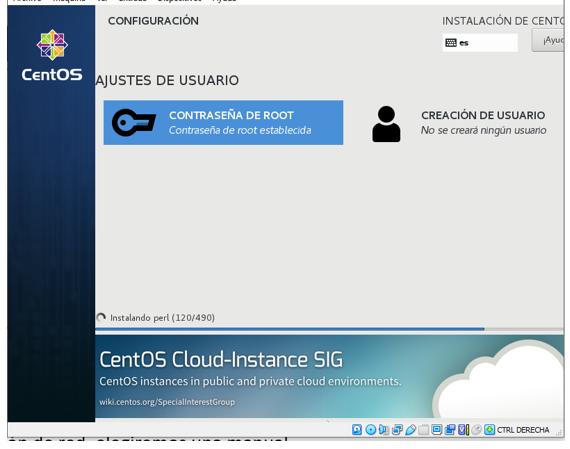This screenshot has height=449, width=570.
Task: Open CREACIÓN DE USUARIO setting
Action: coord(460,124)
